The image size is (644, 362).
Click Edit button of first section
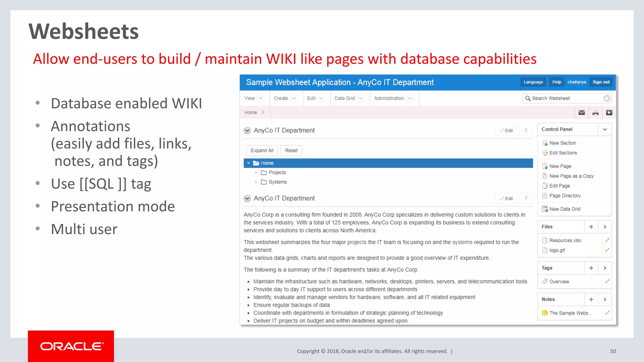pyautogui.click(x=506, y=130)
